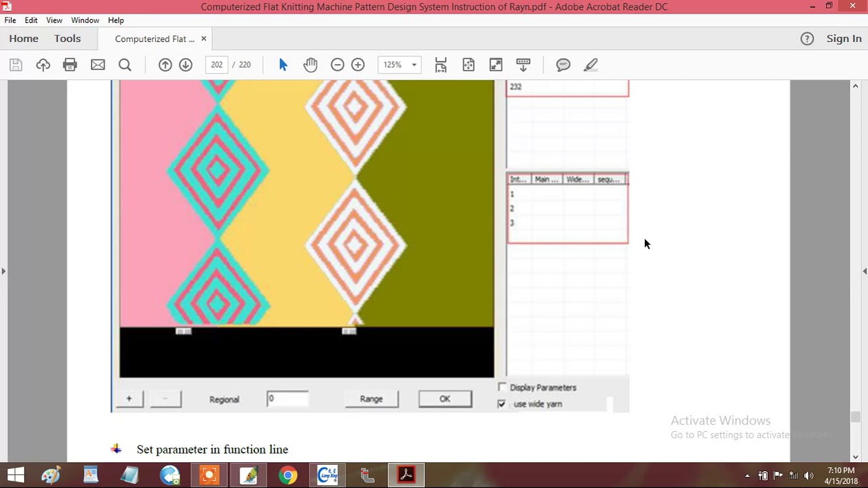This screenshot has width=868, height=488.
Task: Open the Find text magnifier icon
Action: coord(125,65)
